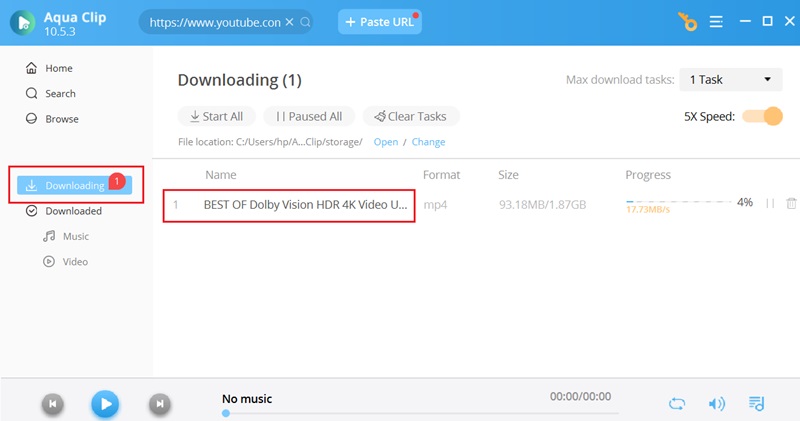The image size is (800, 421).
Task: Click the previous track button
Action: (x=53, y=404)
